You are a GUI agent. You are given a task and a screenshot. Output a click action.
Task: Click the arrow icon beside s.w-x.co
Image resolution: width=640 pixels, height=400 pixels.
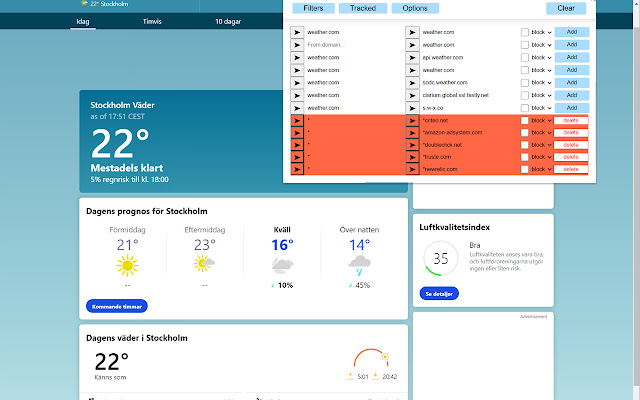tap(412, 107)
